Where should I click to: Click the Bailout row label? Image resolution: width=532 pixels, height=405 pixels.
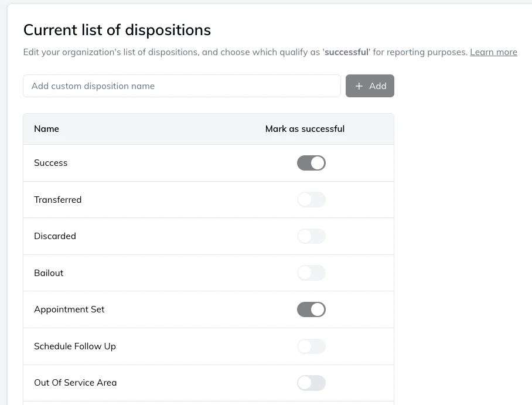pyautogui.click(x=49, y=273)
